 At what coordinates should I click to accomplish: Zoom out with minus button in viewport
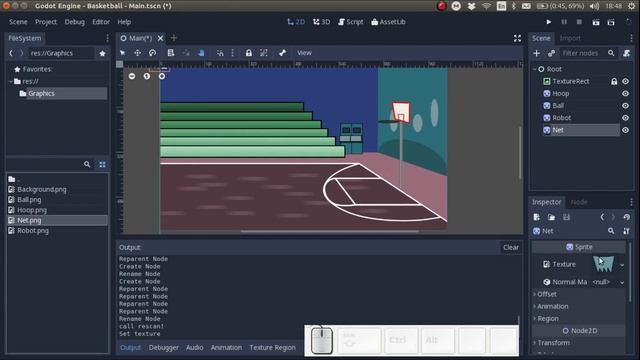(x=132, y=76)
